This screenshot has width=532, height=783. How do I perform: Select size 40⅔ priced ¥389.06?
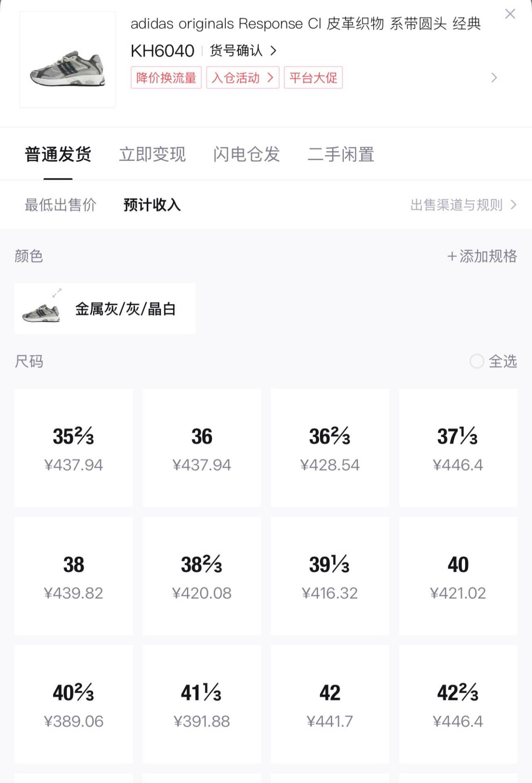[x=74, y=704]
